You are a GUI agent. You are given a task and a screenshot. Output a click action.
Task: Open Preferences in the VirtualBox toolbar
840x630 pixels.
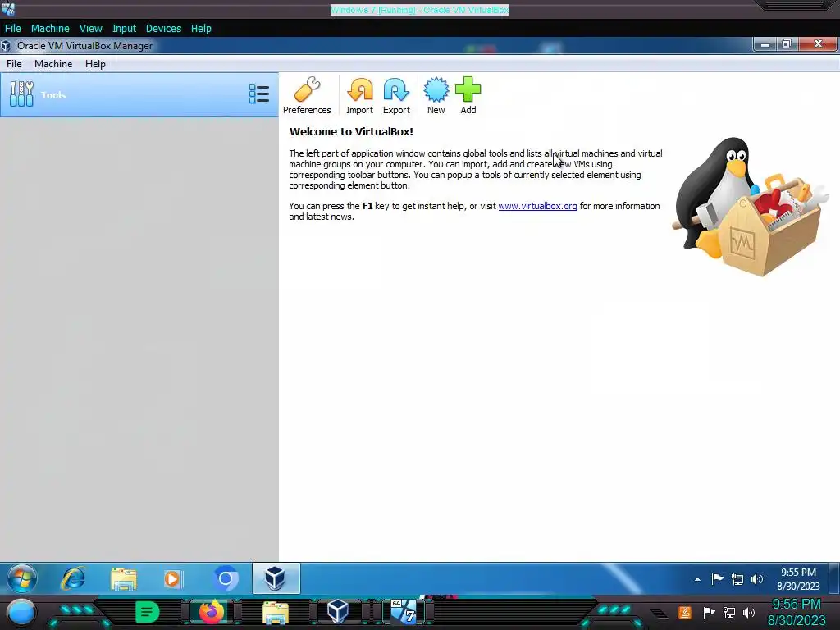[x=307, y=95]
